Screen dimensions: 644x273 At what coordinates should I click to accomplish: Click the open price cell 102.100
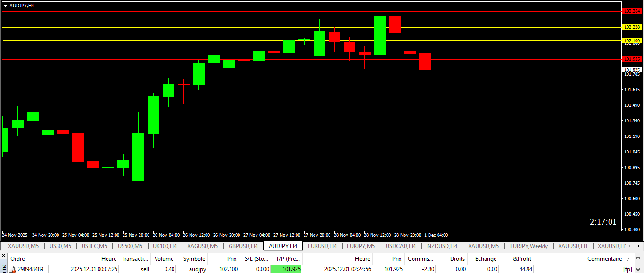[x=229, y=269]
